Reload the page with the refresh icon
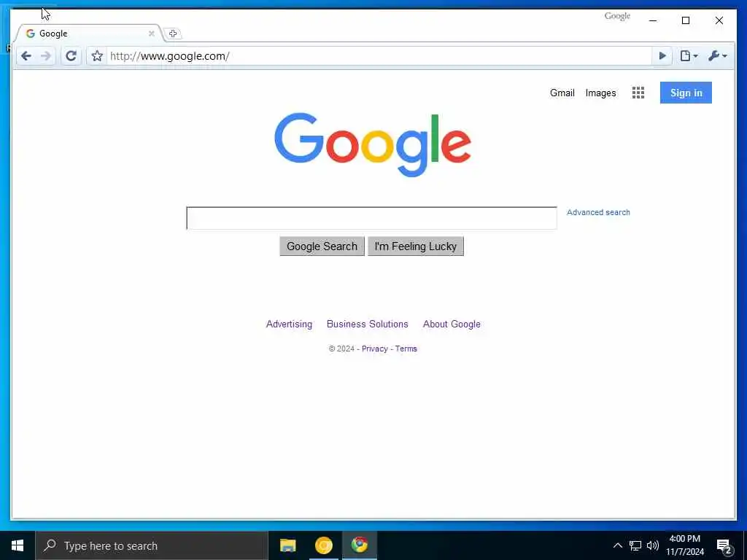Viewport: 747px width, 560px height. tap(71, 56)
